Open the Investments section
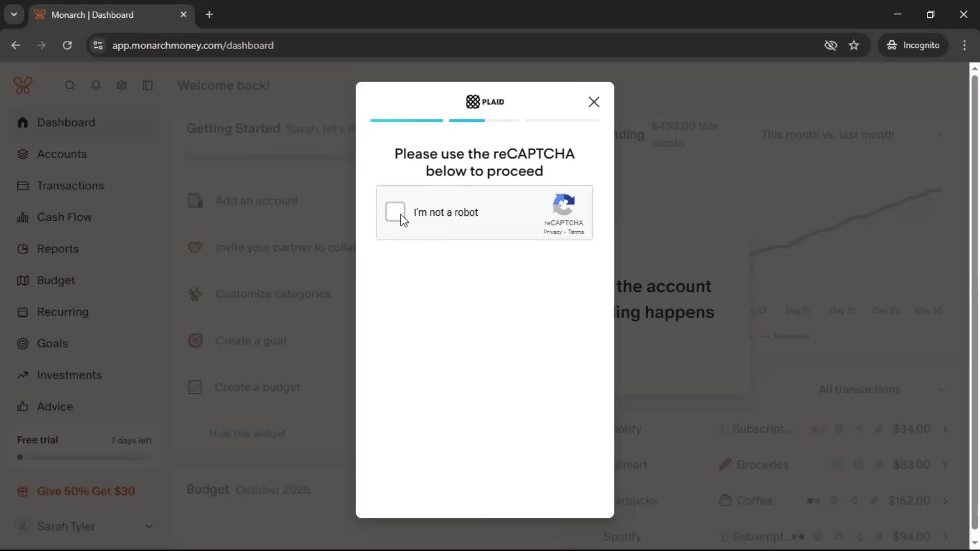The image size is (980, 551). coord(69,375)
